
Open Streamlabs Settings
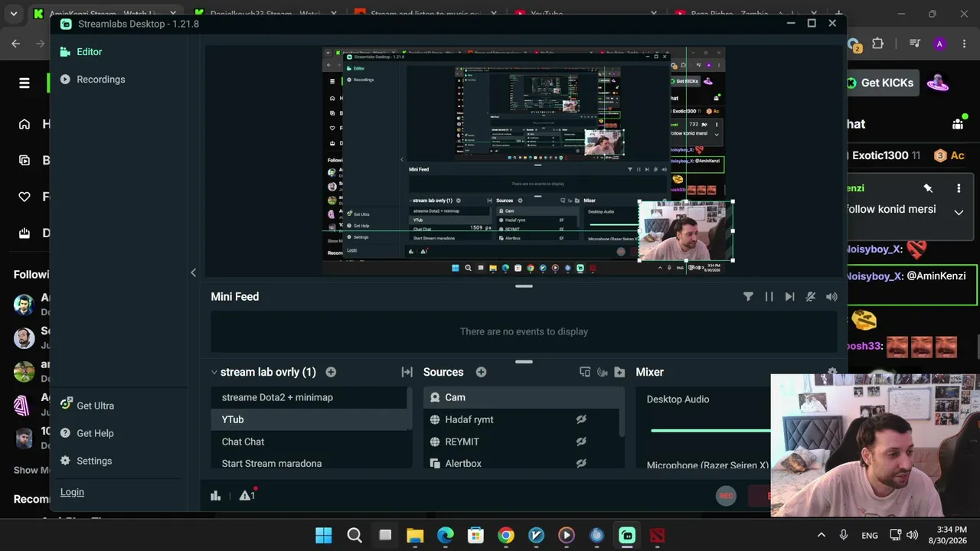point(87,461)
